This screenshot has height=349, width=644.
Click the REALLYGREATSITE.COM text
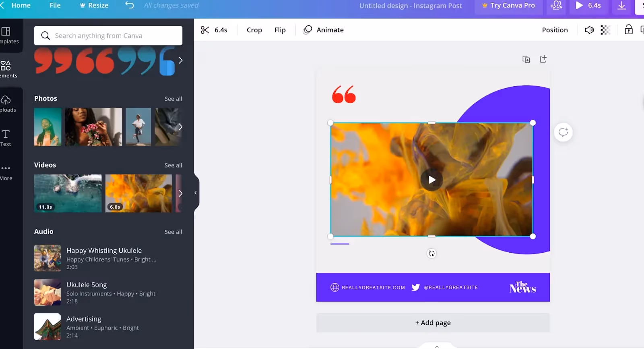point(373,287)
